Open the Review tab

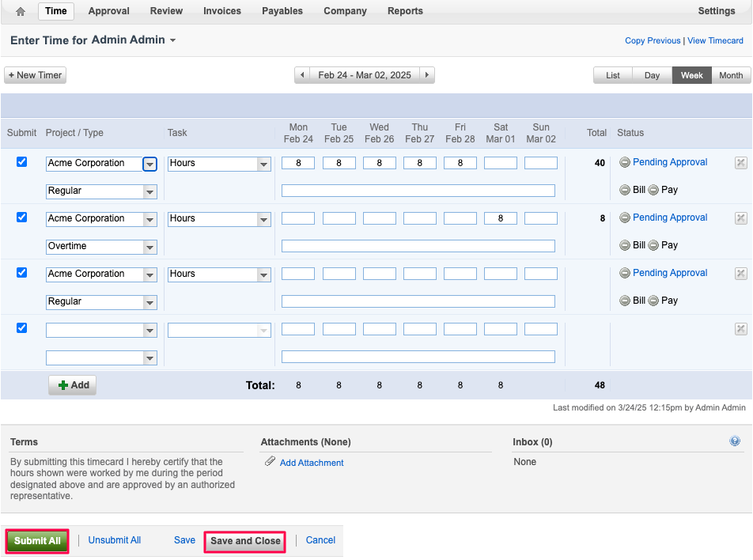coord(166,11)
